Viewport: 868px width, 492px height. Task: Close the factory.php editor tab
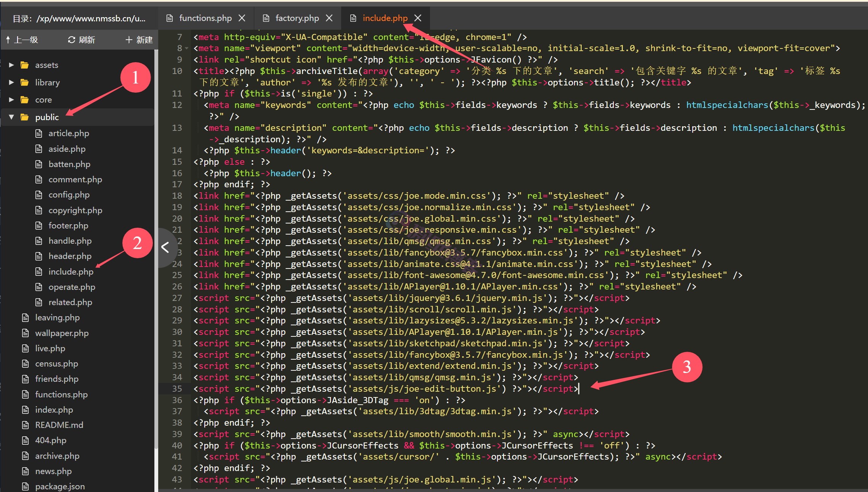point(329,18)
